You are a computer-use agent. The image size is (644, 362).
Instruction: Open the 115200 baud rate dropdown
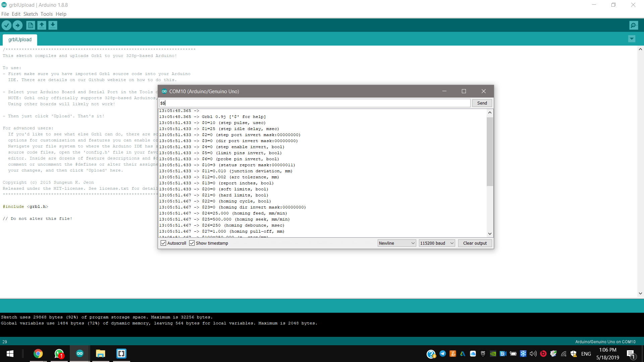[x=437, y=243]
